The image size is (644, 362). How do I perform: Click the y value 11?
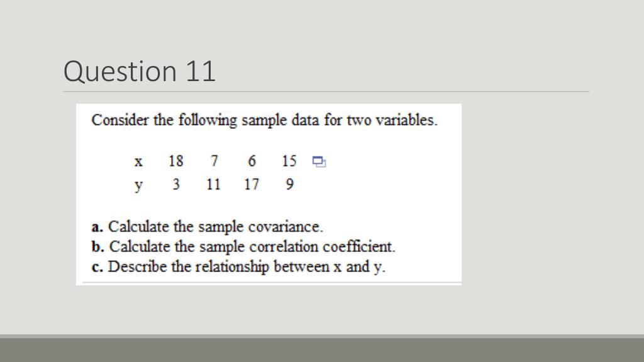coord(214,184)
